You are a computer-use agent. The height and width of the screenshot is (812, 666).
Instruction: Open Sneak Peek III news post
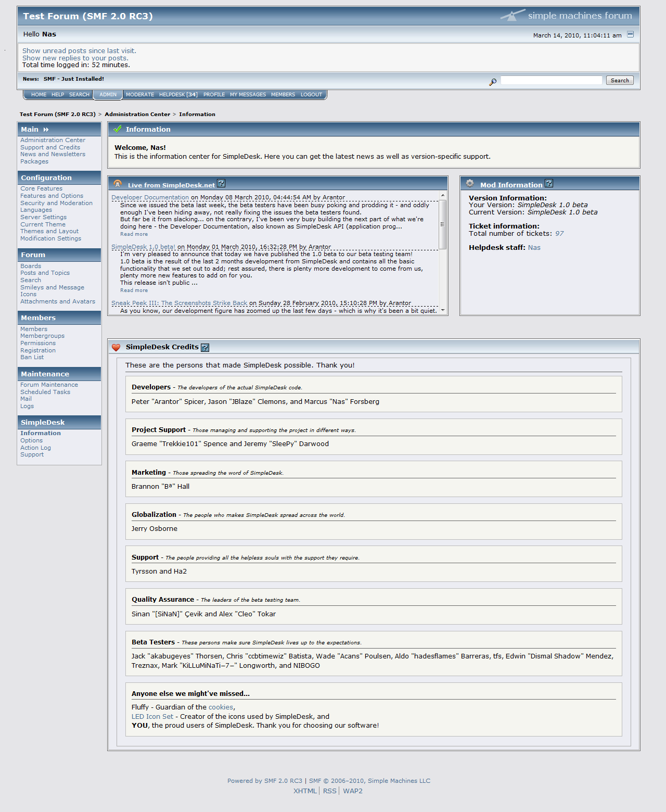[179, 303]
